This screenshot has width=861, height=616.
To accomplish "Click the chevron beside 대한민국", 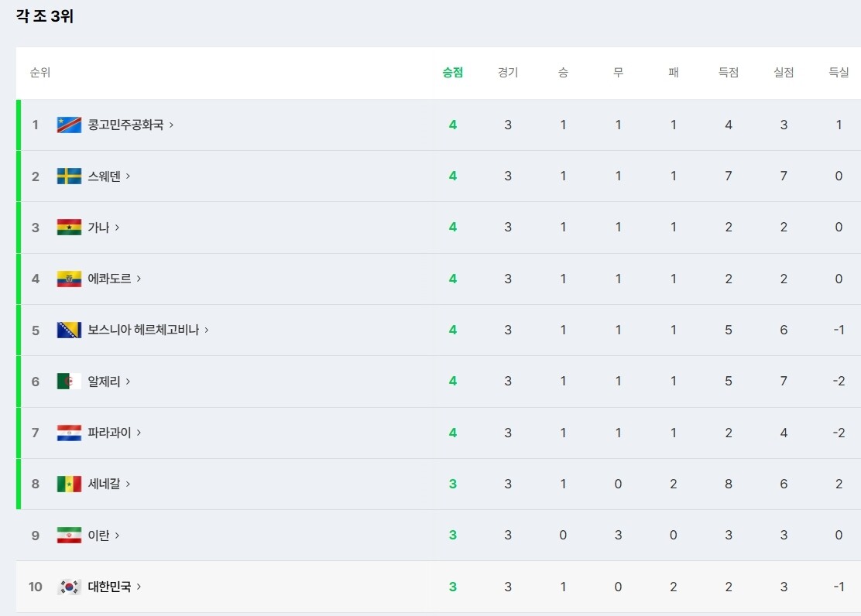I will point(139,587).
